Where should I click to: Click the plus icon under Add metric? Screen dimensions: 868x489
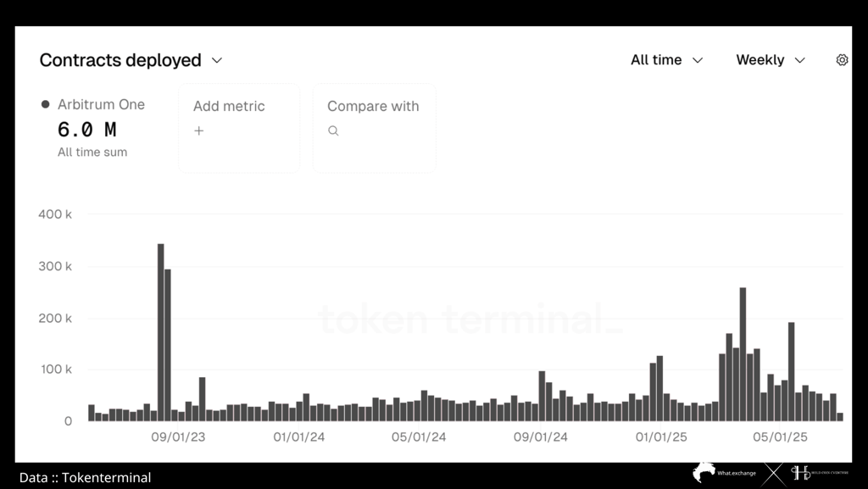click(x=198, y=131)
